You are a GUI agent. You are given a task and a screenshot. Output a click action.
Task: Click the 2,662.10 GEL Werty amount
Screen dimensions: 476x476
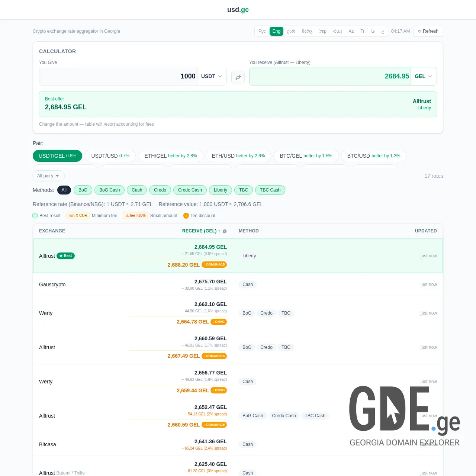[210, 304]
